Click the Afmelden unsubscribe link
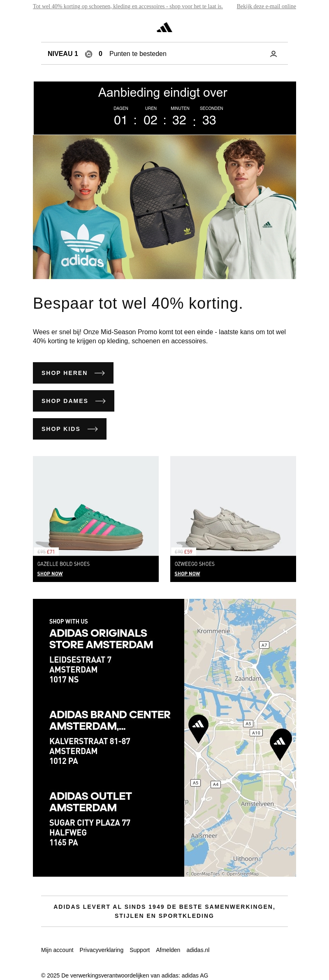The height and width of the screenshot is (980, 329). pos(168,950)
